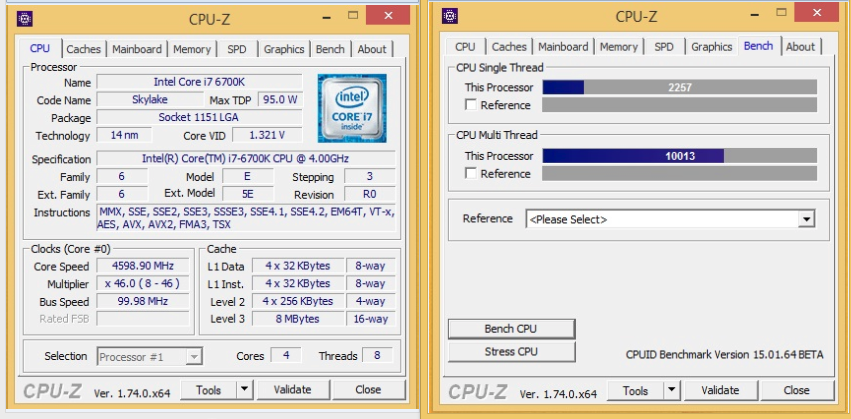
Task: Open the Mainboard tab in right window
Action: point(563,47)
